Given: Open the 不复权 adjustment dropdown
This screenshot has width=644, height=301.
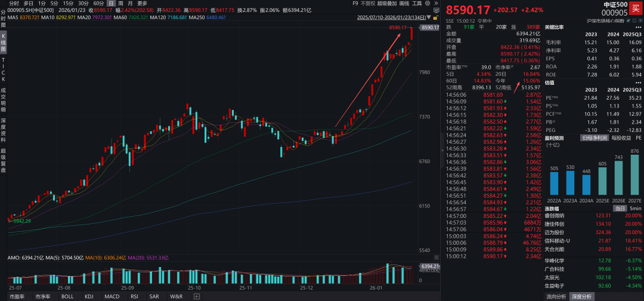Looking at the screenshot, I should [x=367, y=3].
